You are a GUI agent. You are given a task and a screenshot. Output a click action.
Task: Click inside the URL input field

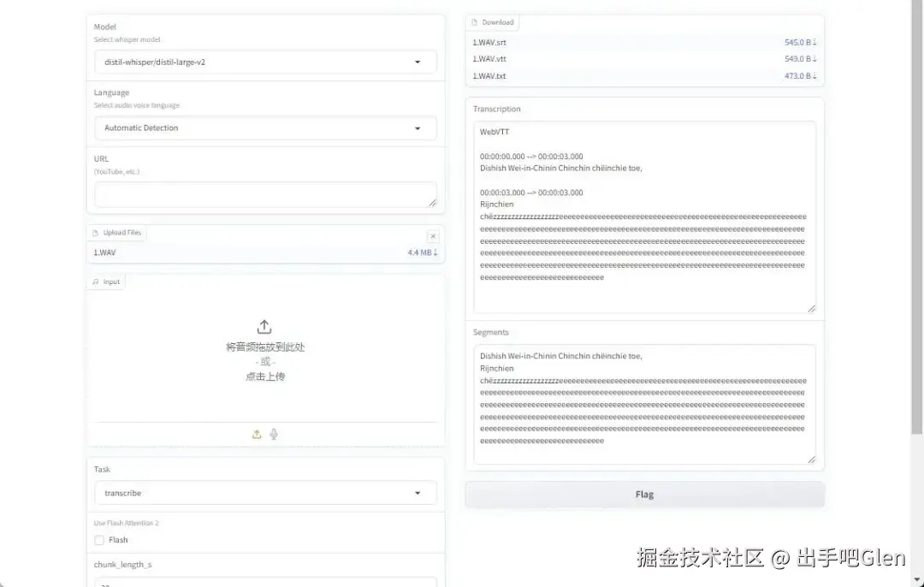click(x=265, y=195)
